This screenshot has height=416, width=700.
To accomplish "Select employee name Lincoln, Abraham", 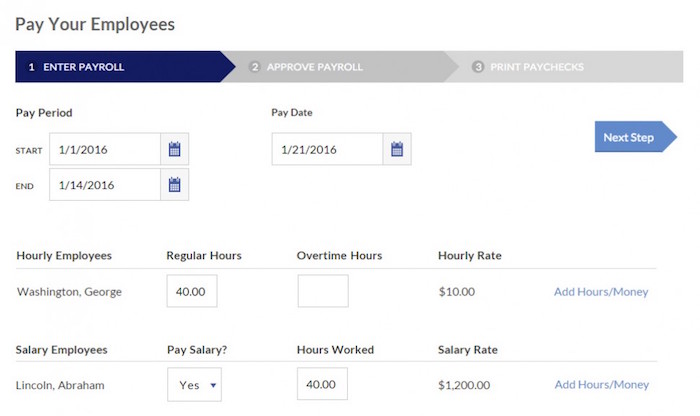I will click(x=59, y=385).
